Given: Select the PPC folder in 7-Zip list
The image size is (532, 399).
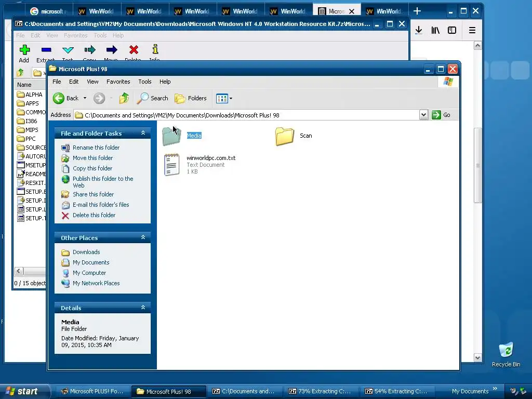Looking at the screenshot, I should [26, 139].
